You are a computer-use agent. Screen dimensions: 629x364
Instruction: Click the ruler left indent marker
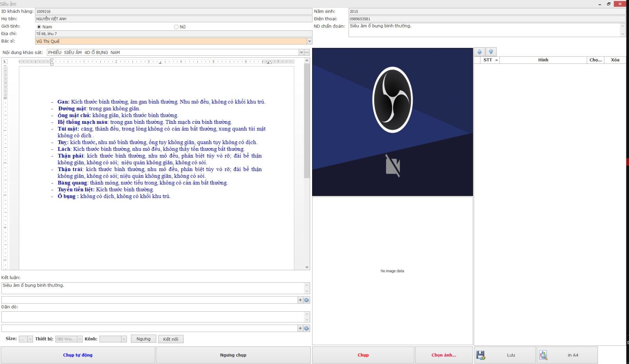(51, 62)
